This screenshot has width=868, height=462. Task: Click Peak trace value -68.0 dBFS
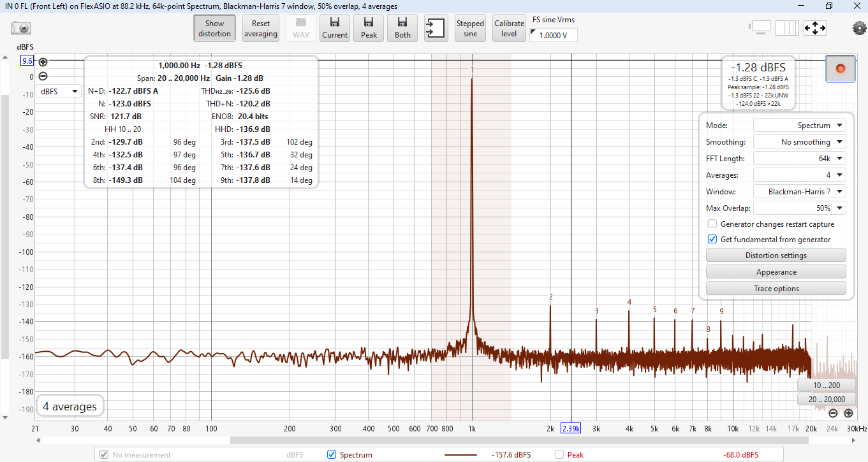pyautogui.click(x=740, y=455)
